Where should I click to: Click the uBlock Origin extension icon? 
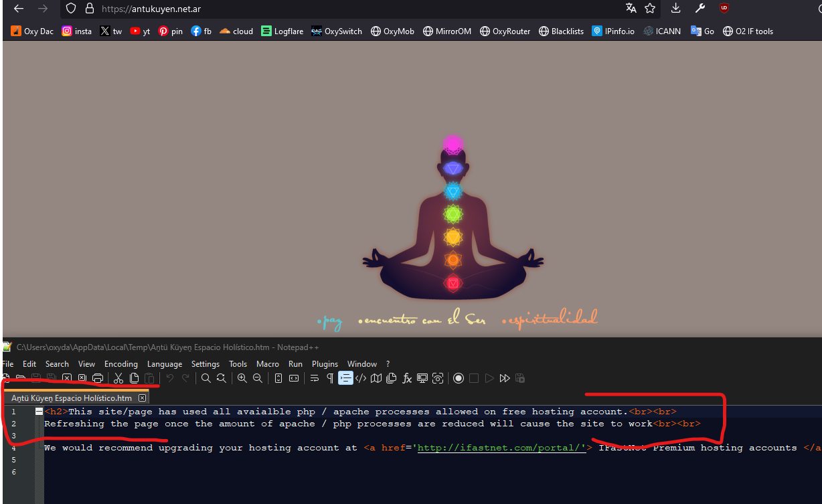click(724, 9)
